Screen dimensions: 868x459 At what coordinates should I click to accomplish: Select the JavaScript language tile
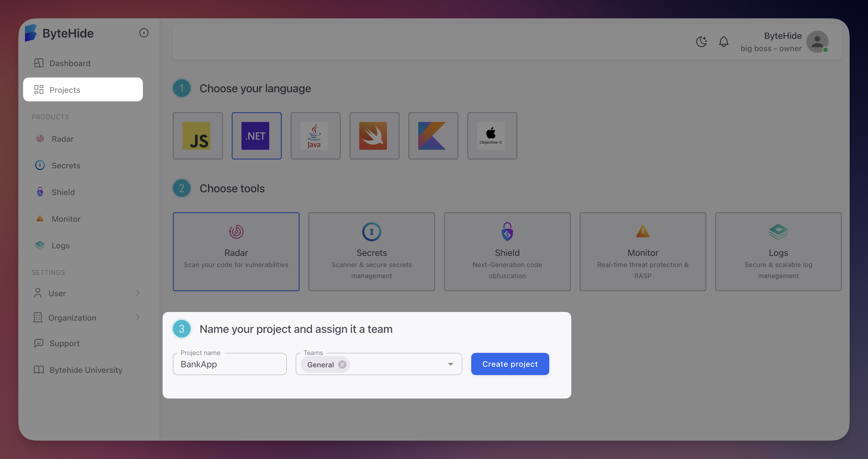[x=198, y=136]
